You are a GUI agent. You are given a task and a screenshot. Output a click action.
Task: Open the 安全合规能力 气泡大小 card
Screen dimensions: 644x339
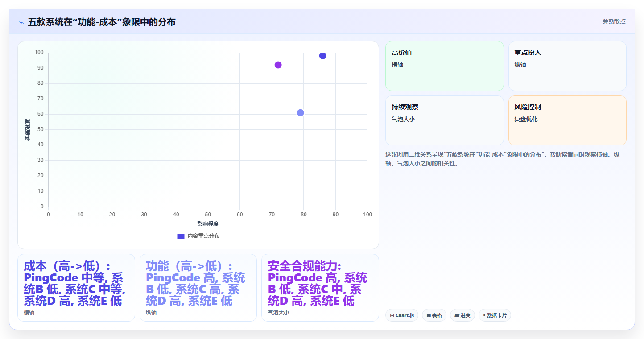(x=320, y=288)
